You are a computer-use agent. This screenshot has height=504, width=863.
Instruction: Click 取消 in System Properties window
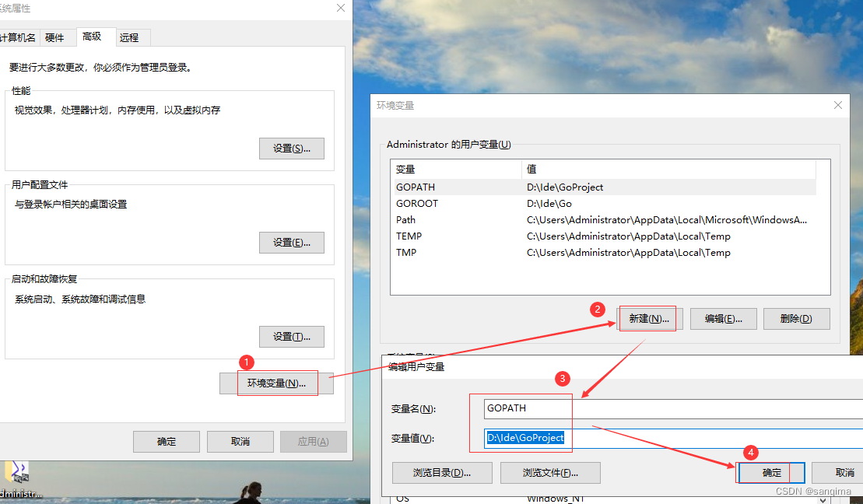click(240, 441)
